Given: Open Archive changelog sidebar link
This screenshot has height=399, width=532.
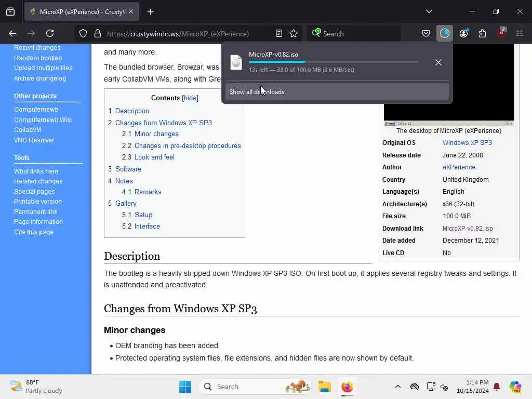Looking at the screenshot, I should 40,78.
